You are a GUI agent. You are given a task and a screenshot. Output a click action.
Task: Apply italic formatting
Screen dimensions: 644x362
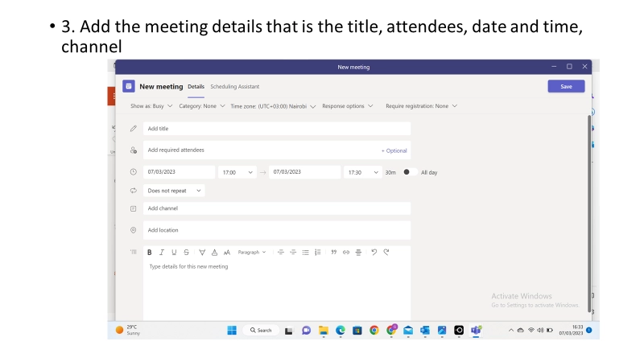click(162, 253)
